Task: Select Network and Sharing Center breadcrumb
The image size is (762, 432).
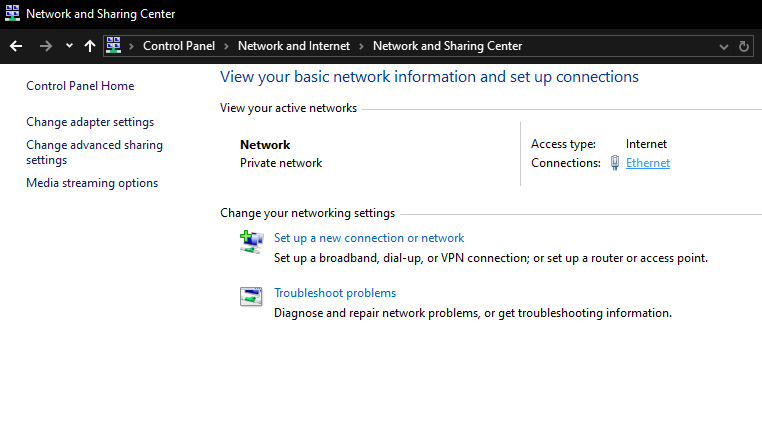Action: 447,46
